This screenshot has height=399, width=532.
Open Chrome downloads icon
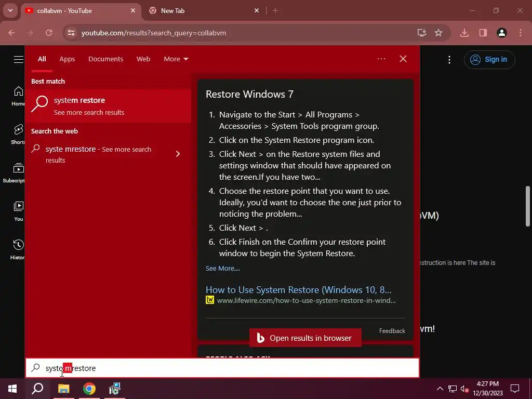(x=464, y=33)
